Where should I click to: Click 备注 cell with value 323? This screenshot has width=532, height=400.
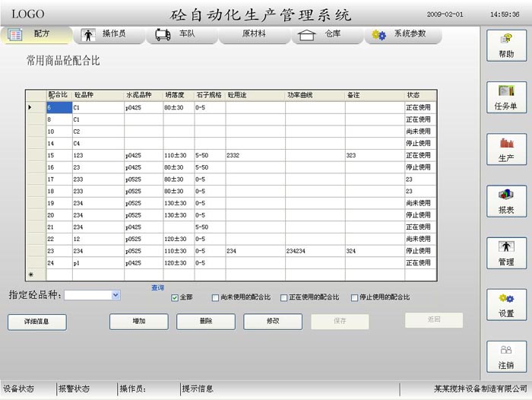(x=375, y=155)
